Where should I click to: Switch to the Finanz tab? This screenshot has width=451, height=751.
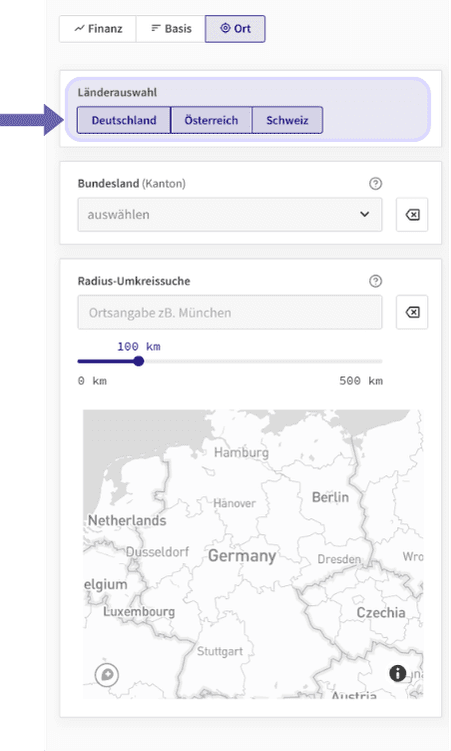[x=98, y=29]
